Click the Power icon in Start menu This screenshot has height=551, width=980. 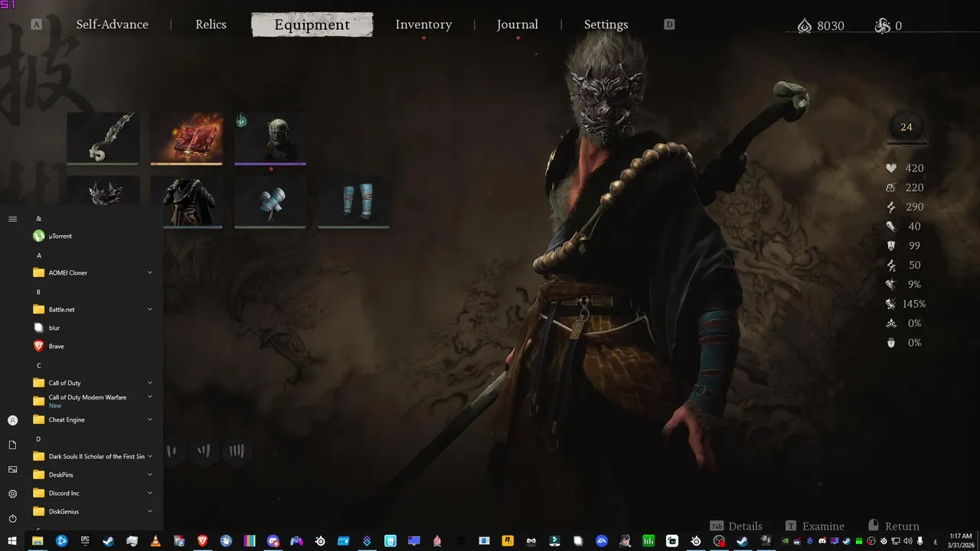(x=12, y=518)
